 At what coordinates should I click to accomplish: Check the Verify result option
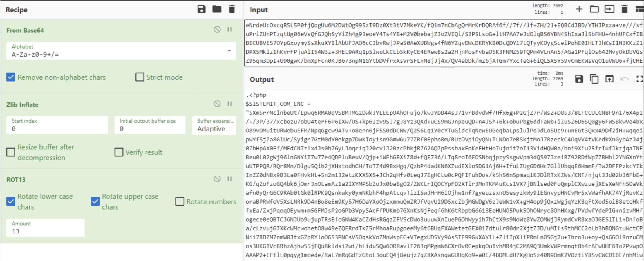(119, 152)
